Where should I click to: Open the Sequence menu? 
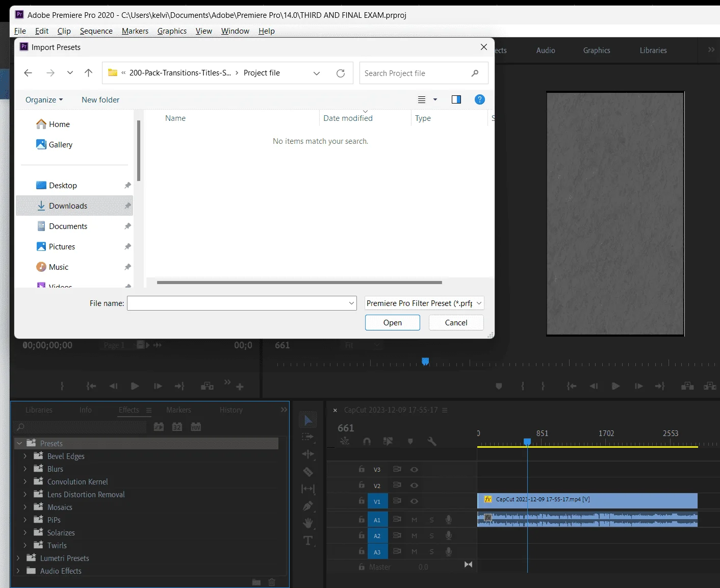pos(96,31)
